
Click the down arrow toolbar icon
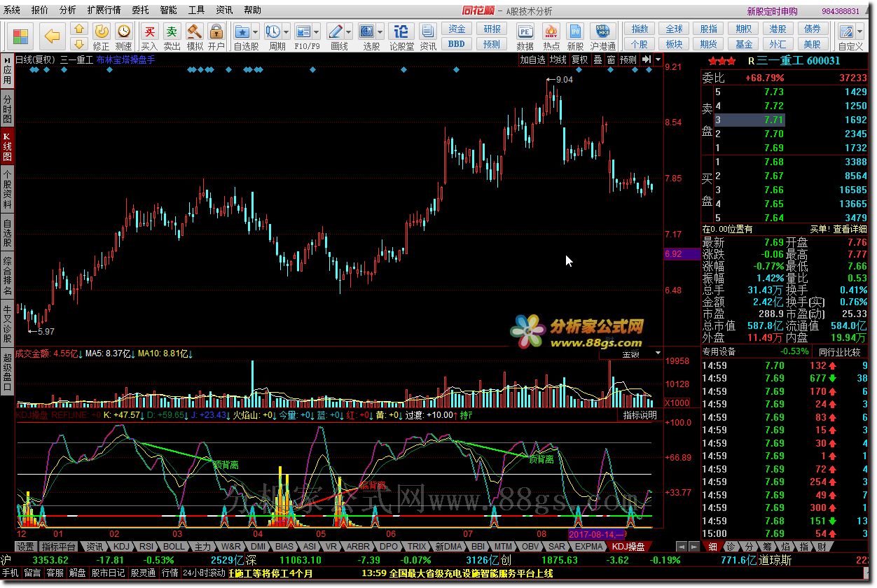click(x=79, y=43)
